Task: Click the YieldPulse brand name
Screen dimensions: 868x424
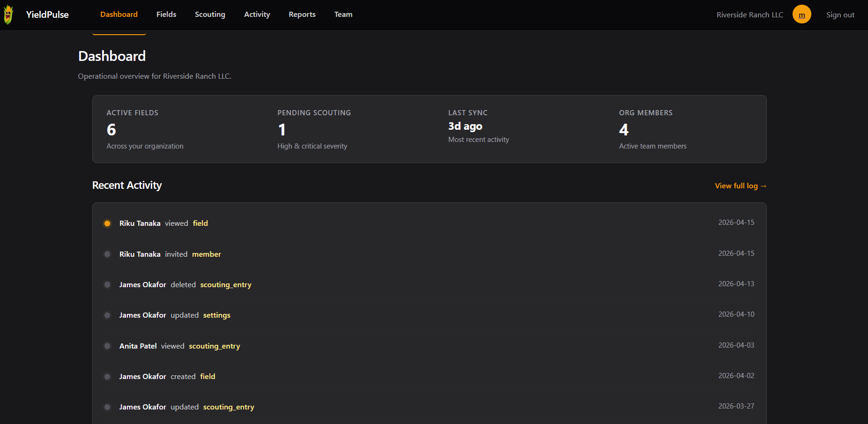Action: tap(47, 15)
